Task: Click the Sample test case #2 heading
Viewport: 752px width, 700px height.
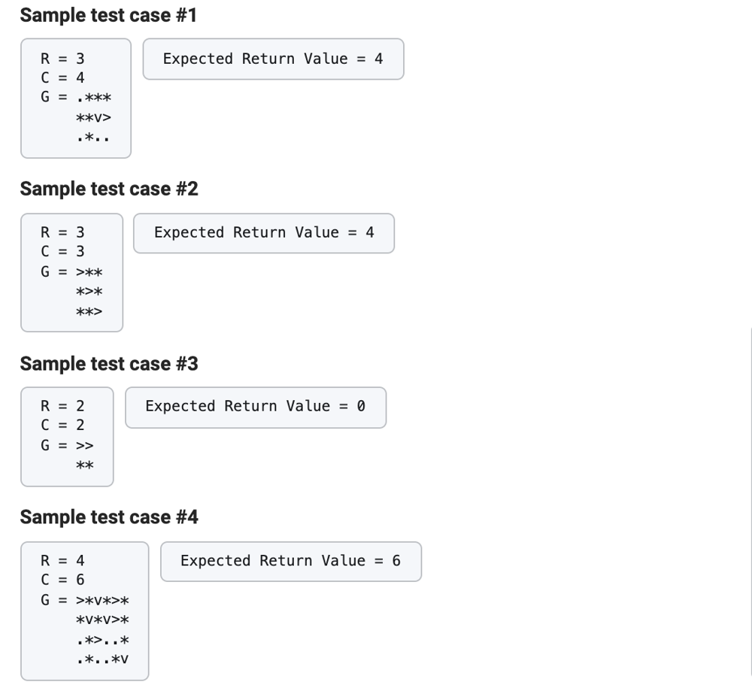Action: tap(109, 189)
